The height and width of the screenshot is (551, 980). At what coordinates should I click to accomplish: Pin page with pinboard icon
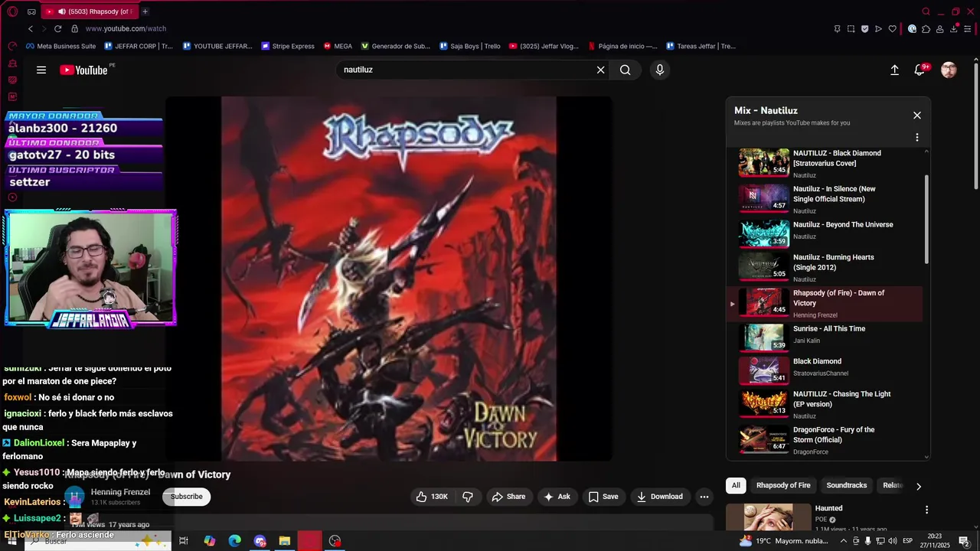pyautogui.click(x=837, y=29)
